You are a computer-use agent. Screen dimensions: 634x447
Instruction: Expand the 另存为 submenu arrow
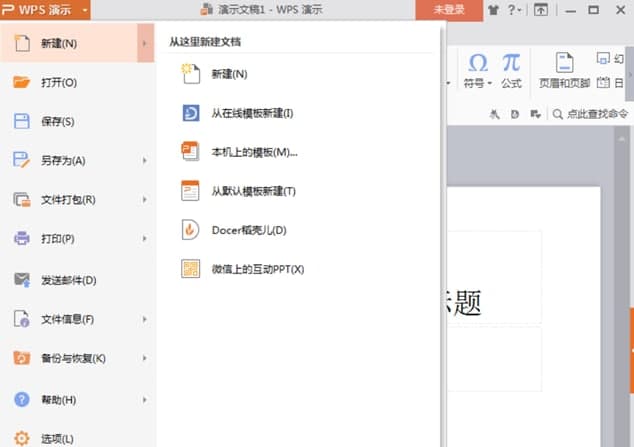[x=145, y=160]
